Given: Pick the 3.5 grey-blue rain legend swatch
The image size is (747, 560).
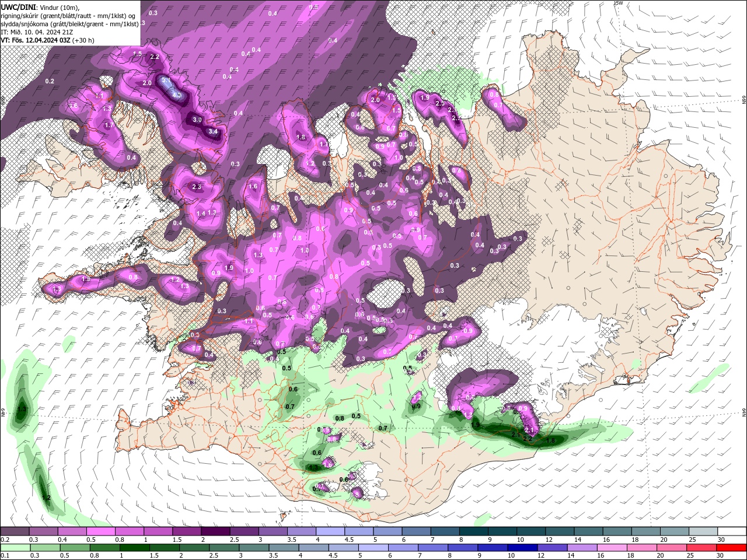Looking at the screenshot, I should [x=284, y=548].
